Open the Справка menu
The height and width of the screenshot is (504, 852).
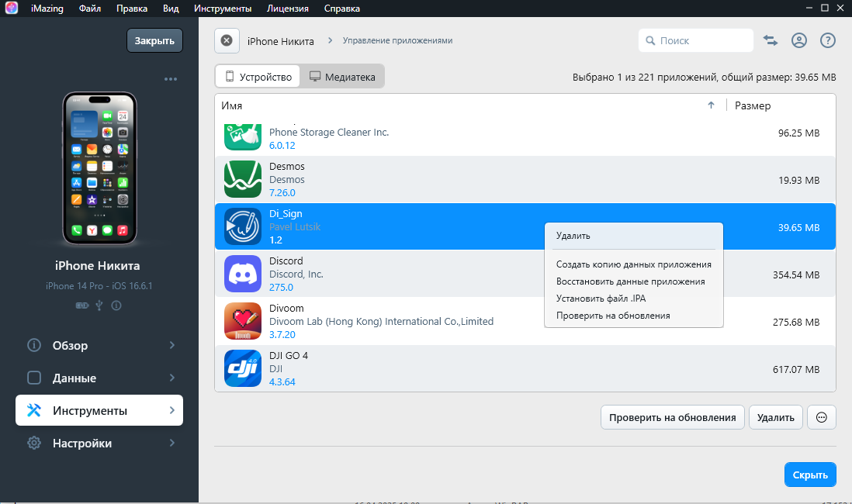341,9
